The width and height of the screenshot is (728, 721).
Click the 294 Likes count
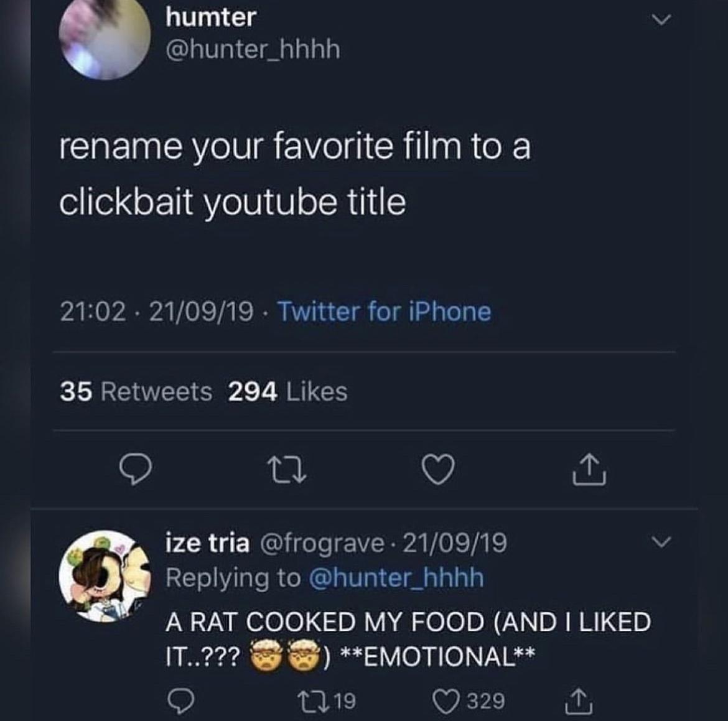coord(286,391)
